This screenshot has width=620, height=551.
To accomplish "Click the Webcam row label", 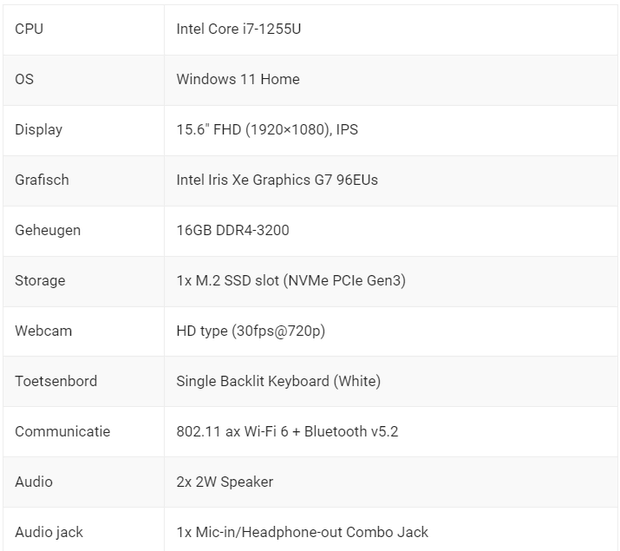I will coord(43,331).
